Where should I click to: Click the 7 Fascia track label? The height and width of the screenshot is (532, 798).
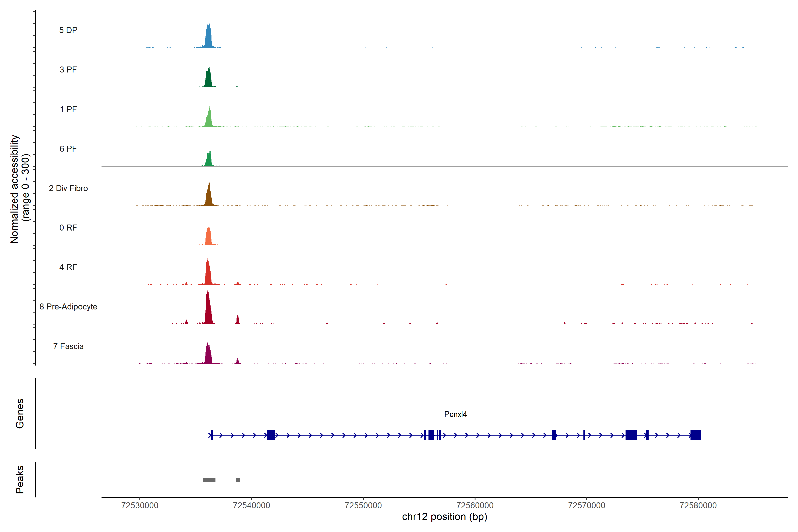(68, 346)
